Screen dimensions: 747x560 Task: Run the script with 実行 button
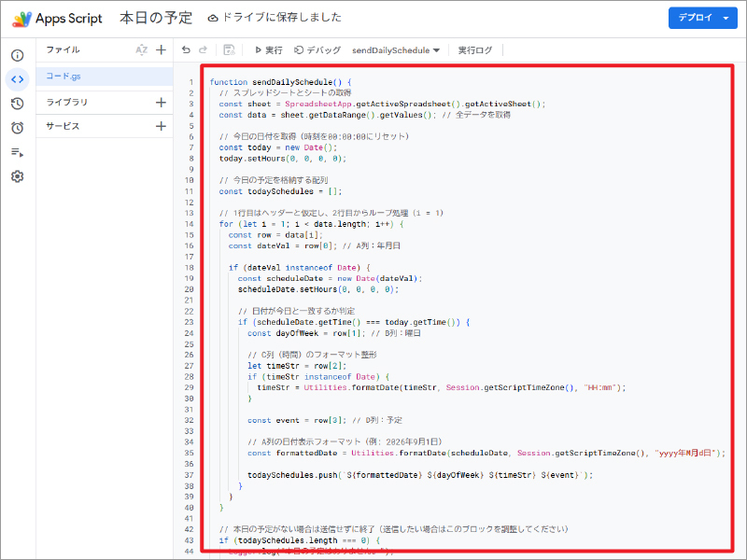click(x=269, y=50)
